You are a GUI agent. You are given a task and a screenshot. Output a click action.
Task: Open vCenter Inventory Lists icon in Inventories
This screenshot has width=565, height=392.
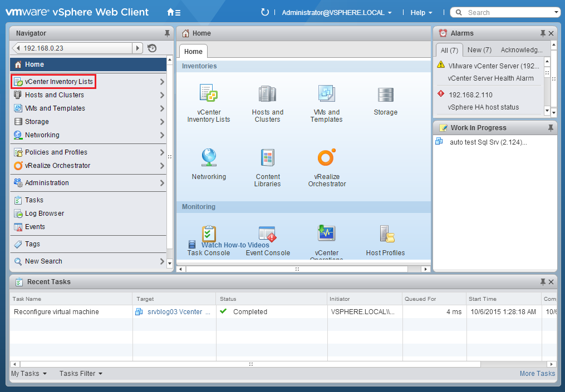209,93
